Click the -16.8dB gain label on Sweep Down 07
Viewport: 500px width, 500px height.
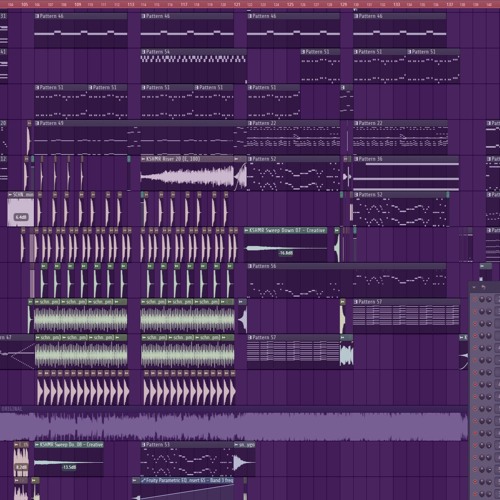(286, 253)
